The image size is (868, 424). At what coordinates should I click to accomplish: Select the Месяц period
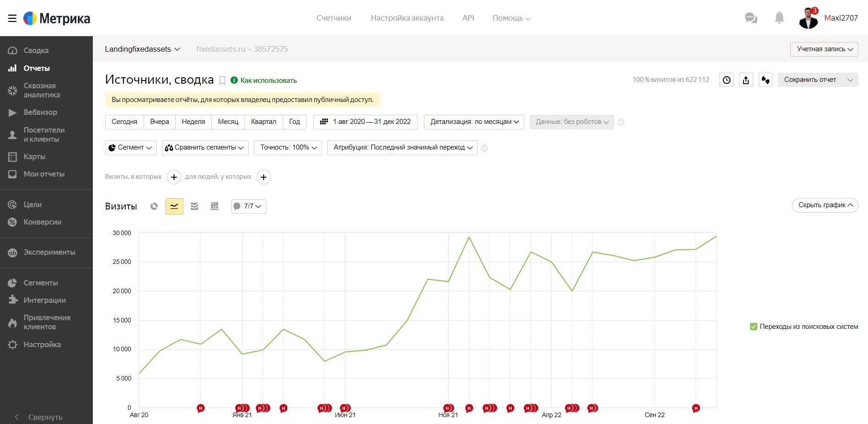coord(228,122)
